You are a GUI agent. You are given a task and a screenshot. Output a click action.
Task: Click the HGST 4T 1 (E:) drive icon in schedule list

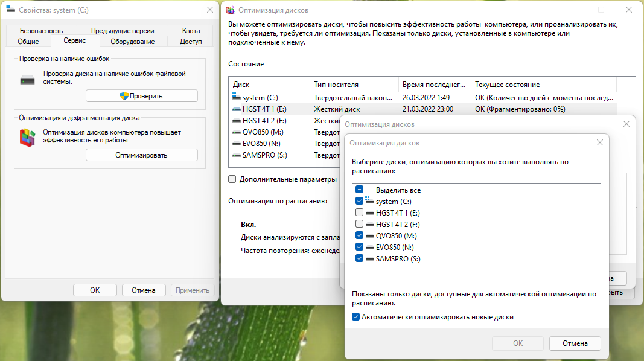coord(369,212)
